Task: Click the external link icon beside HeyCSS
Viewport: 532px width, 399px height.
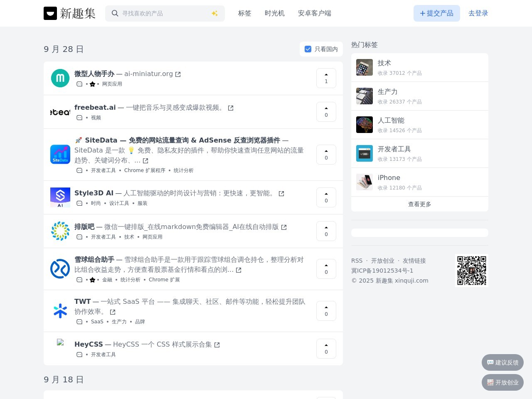Action: point(217,345)
